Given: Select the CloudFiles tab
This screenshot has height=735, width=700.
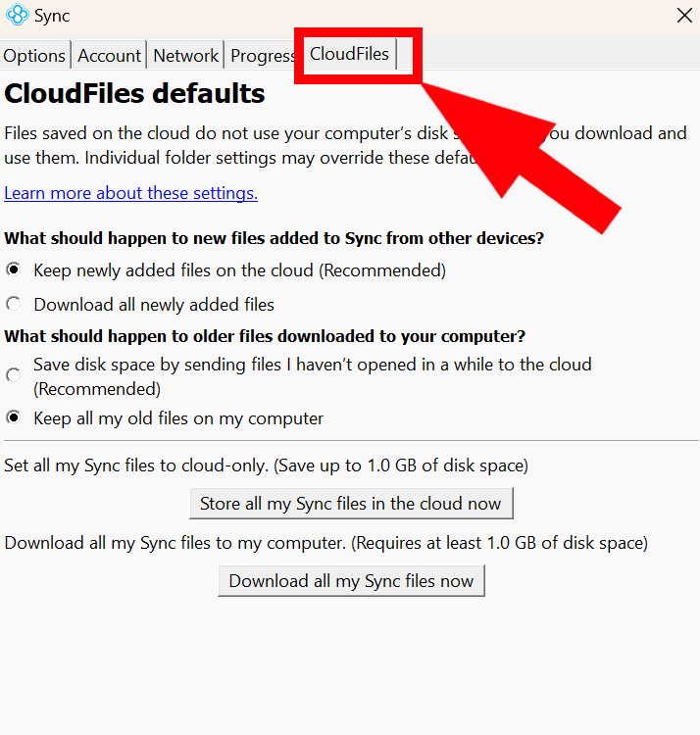Looking at the screenshot, I should (349, 55).
